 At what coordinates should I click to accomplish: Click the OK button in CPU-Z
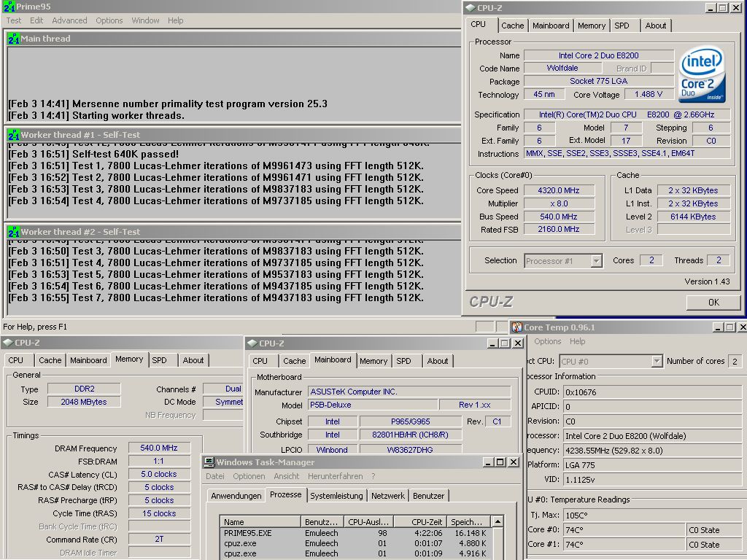pos(713,303)
